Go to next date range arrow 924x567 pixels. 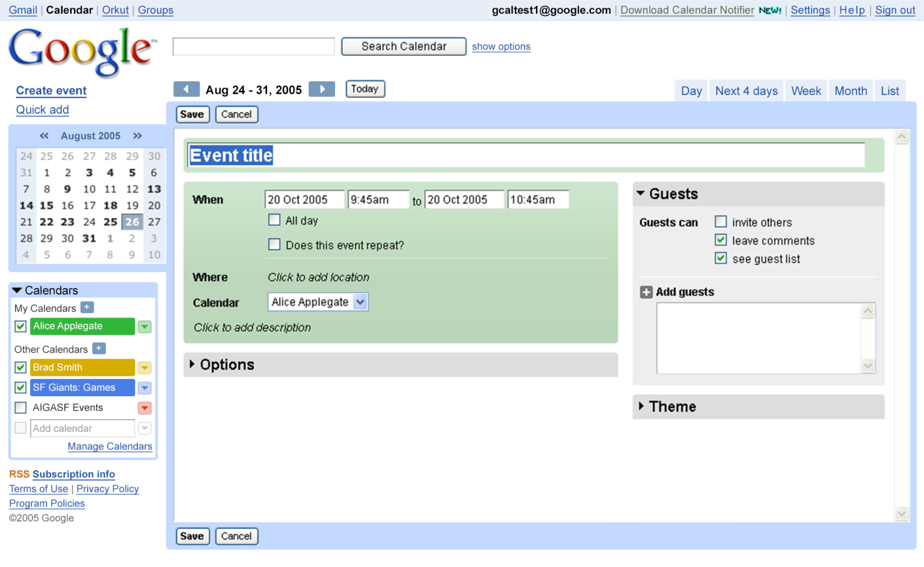point(322,90)
